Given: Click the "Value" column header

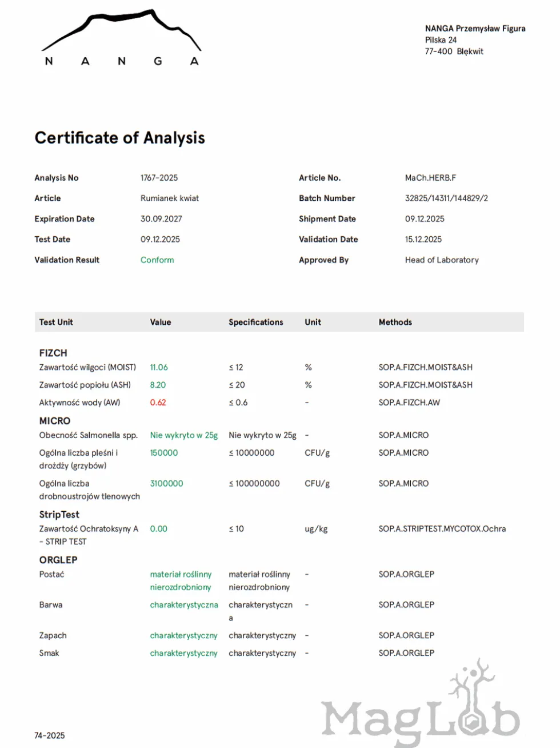Looking at the screenshot, I should coord(161,323).
